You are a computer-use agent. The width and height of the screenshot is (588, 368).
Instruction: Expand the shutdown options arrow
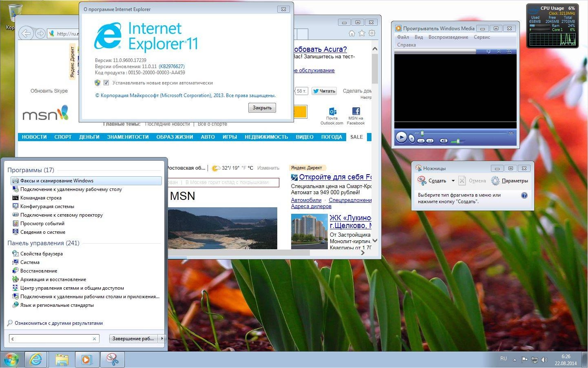point(162,339)
